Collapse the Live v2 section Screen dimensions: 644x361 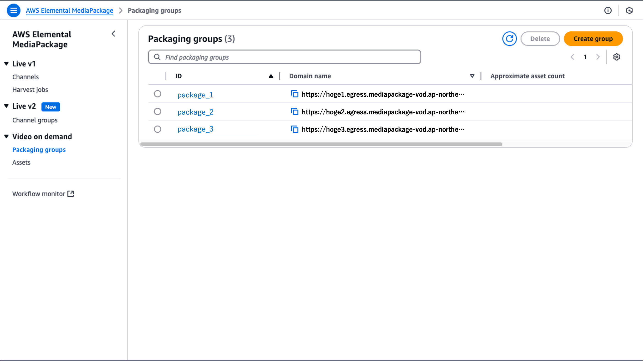pyautogui.click(x=6, y=106)
